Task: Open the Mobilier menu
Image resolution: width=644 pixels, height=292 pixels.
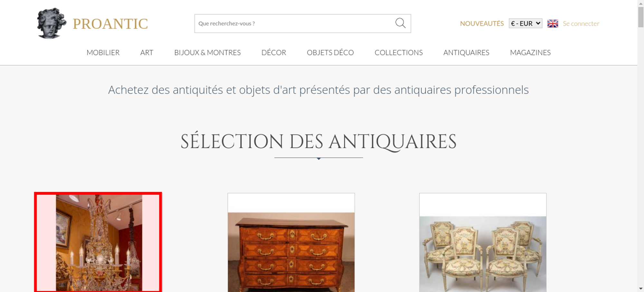Action: coord(103,52)
